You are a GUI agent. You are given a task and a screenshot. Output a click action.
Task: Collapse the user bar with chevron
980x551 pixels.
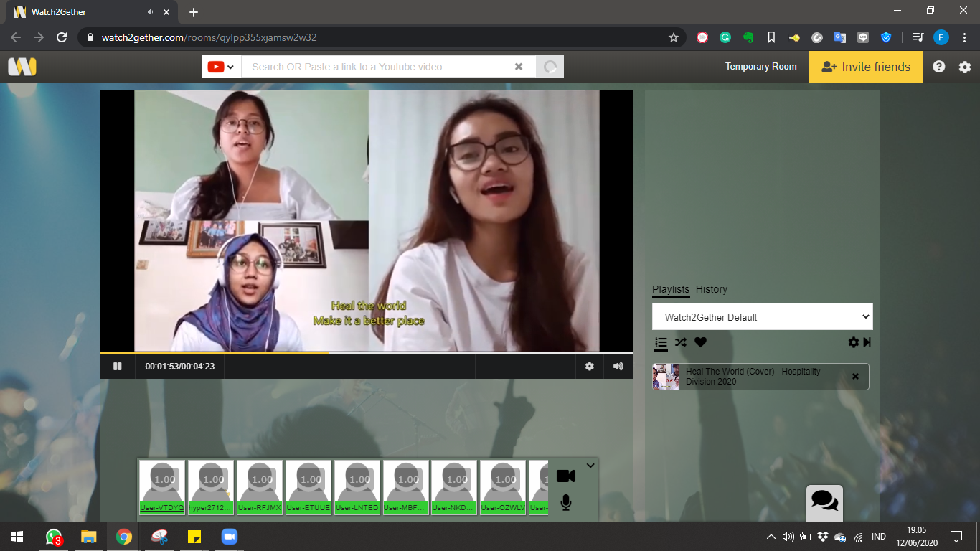[x=590, y=466]
